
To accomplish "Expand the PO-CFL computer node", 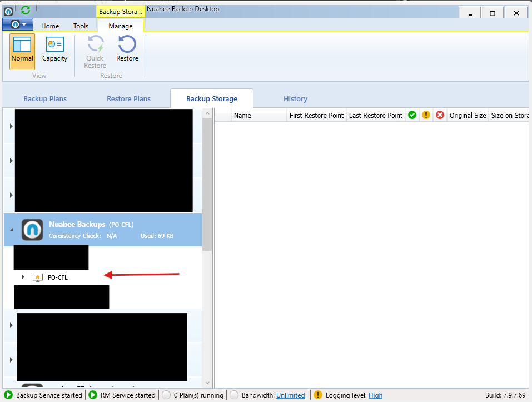I will point(23,277).
